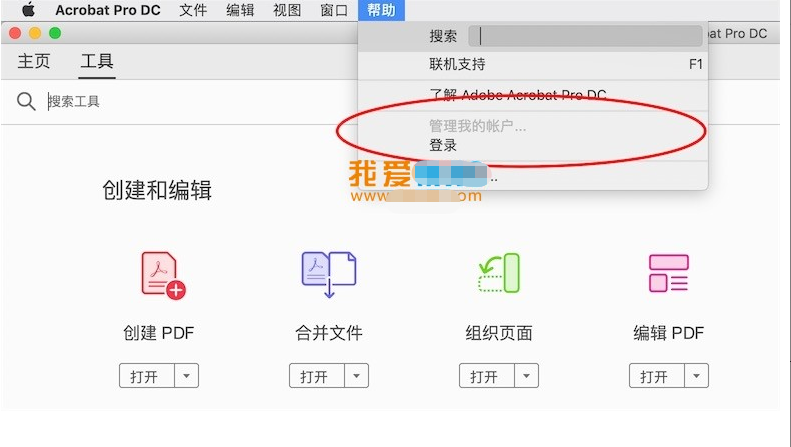
Task: Open the Acrobat Pro DC app menu
Action: 108,10
